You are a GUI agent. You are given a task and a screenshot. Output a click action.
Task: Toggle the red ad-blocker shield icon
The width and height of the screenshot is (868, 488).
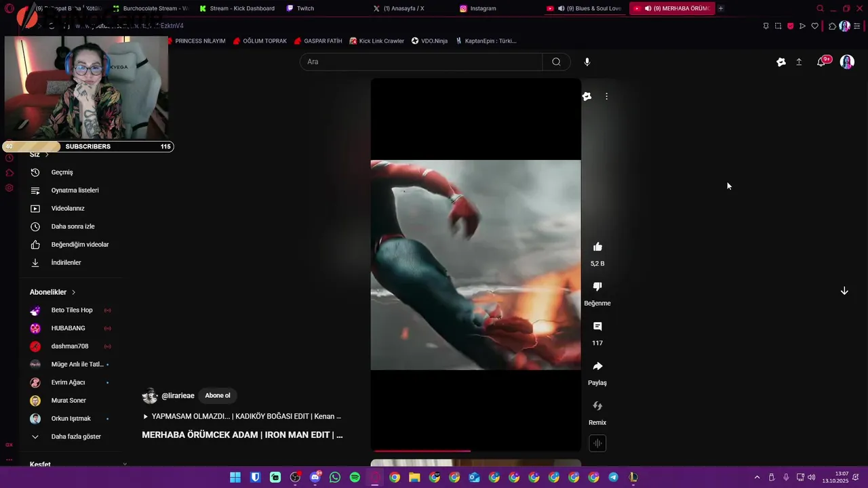click(x=790, y=26)
